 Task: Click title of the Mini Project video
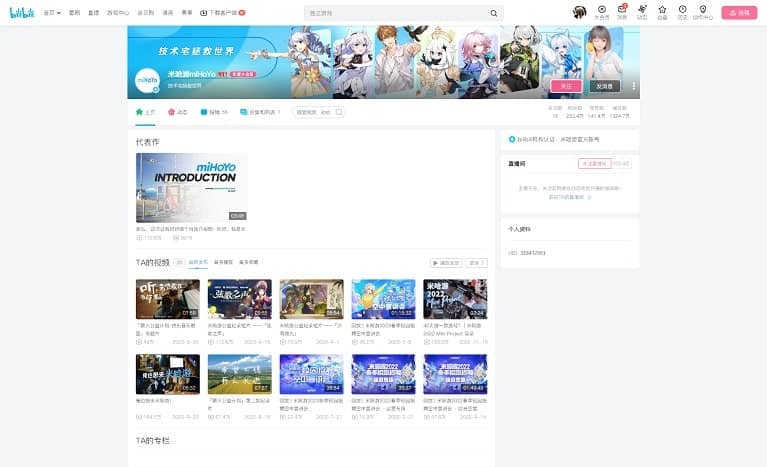tap(453, 329)
